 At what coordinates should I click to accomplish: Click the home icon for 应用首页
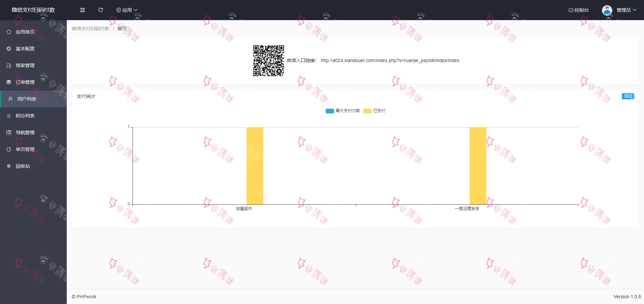click(9, 32)
